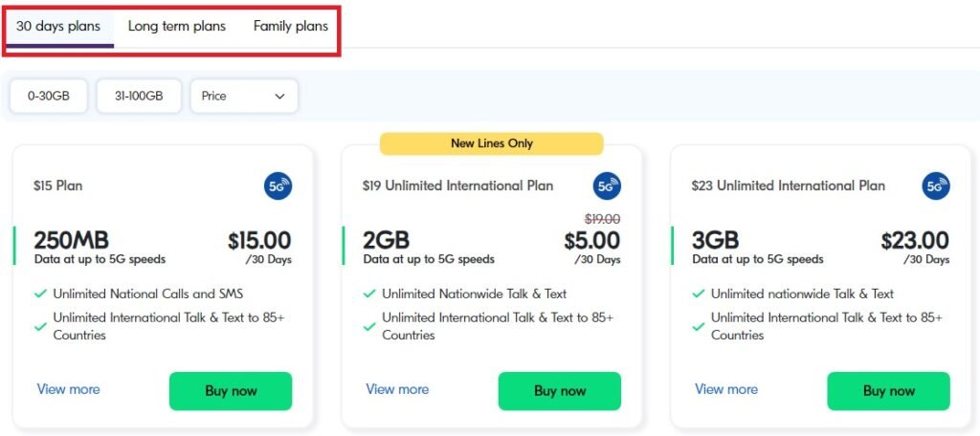View more on $23 Unlimited International Plan
The width and height of the screenshot is (980, 436).
tap(726, 389)
